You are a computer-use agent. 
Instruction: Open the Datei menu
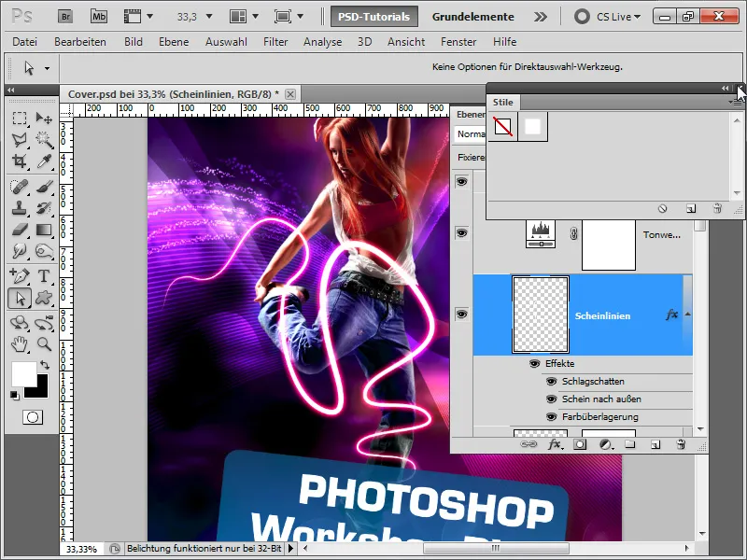(x=25, y=42)
